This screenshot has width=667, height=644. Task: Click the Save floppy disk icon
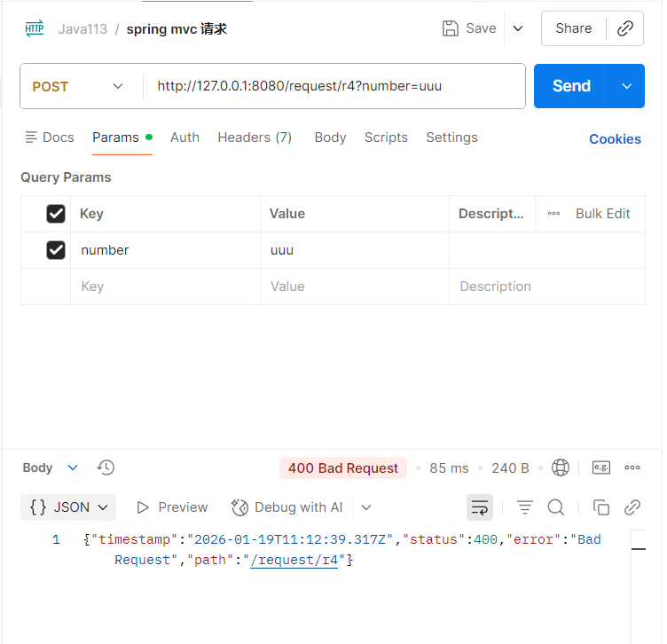click(x=451, y=28)
